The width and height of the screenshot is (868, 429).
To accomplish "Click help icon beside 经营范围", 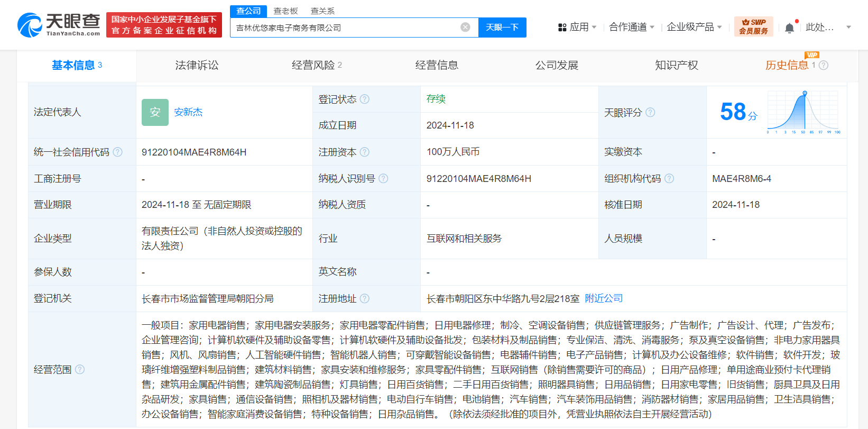I will [80, 370].
